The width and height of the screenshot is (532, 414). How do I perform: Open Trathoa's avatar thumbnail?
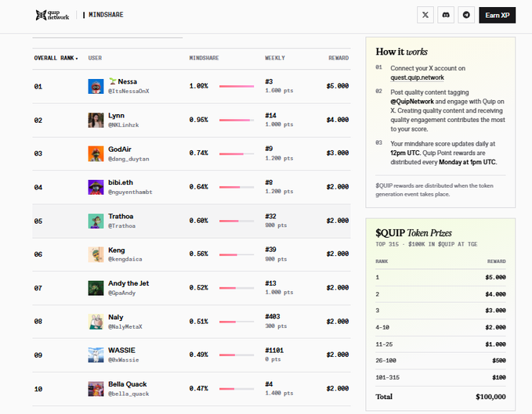(96, 221)
